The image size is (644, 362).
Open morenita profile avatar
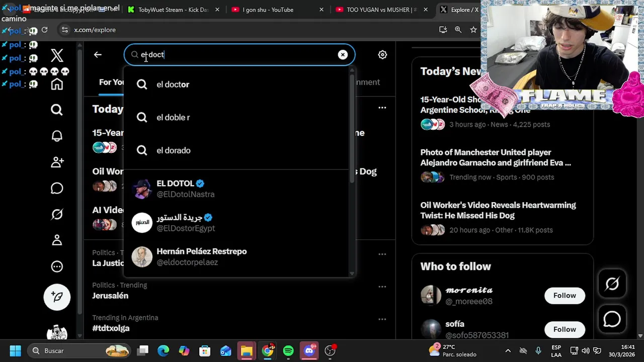point(431,296)
